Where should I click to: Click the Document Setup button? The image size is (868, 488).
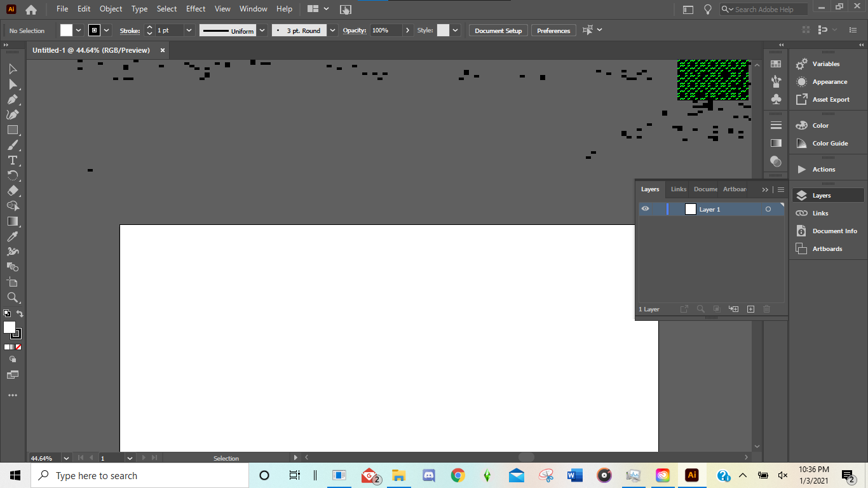tap(498, 30)
